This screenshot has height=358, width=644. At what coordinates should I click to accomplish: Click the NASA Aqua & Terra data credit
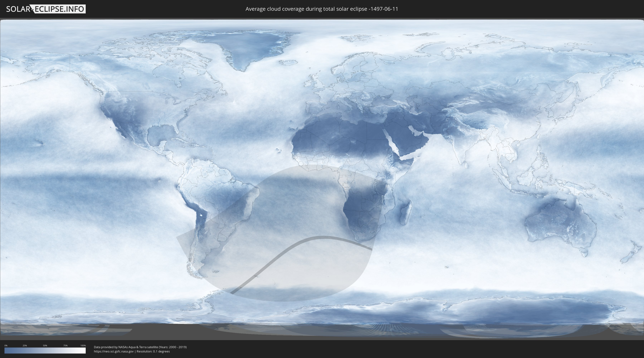pyautogui.click(x=140, y=347)
